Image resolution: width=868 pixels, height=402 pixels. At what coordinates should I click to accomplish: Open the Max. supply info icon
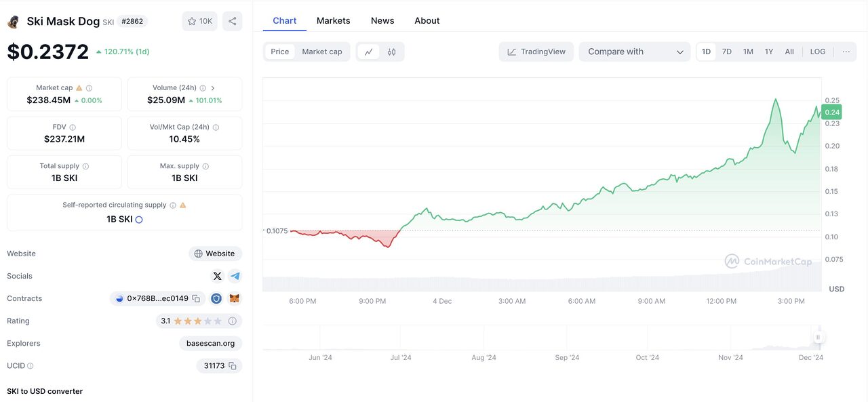pos(205,166)
